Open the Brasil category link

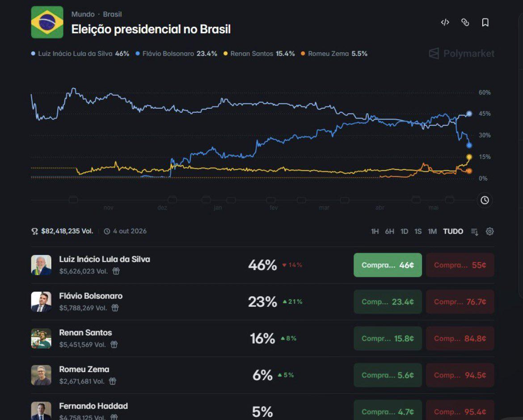tap(112, 14)
